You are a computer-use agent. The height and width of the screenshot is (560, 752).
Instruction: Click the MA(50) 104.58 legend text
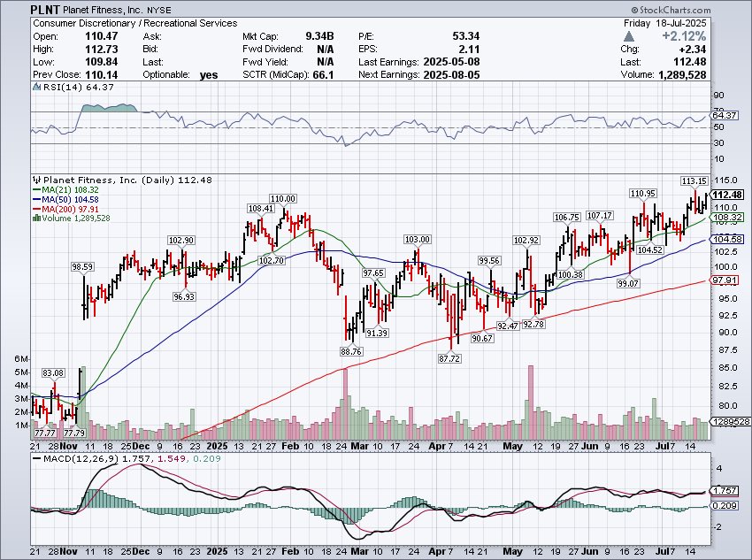pos(71,199)
